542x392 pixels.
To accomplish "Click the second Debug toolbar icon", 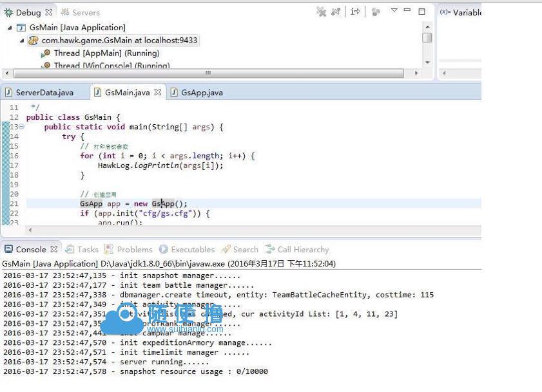I will (335, 12).
